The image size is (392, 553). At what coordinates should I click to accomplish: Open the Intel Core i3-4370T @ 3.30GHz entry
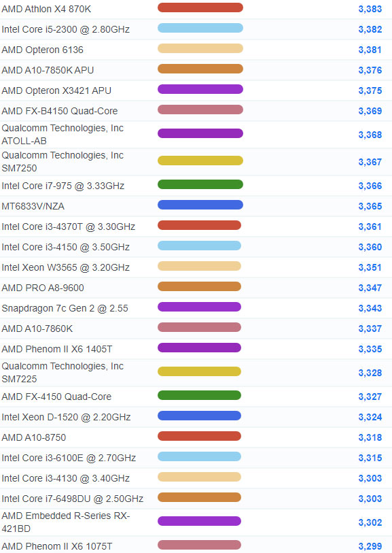(69, 227)
